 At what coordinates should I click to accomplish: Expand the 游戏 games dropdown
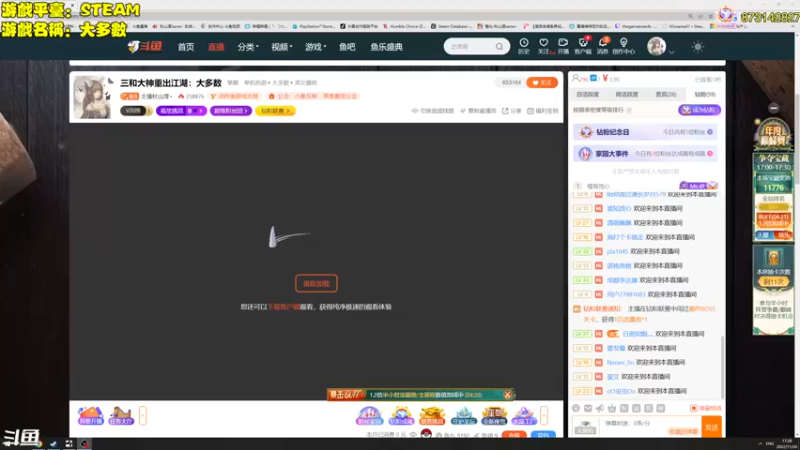(x=315, y=47)
